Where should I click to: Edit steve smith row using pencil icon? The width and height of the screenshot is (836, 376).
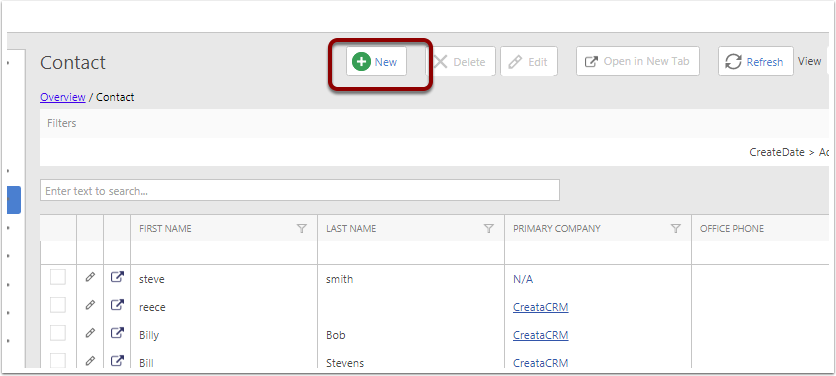90,277
